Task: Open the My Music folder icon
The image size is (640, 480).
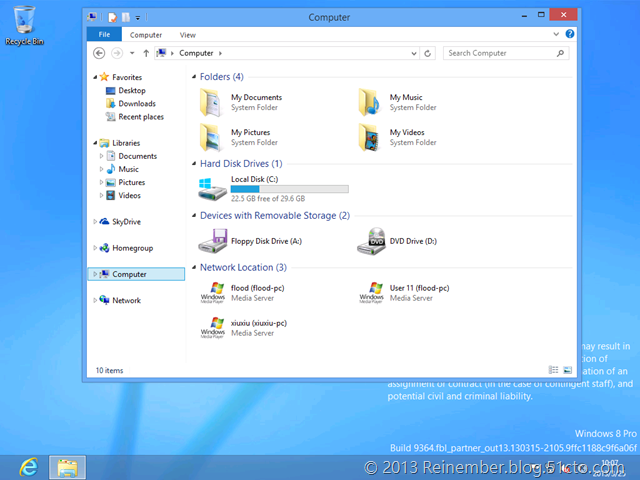Action: click(x=369, y=102)
